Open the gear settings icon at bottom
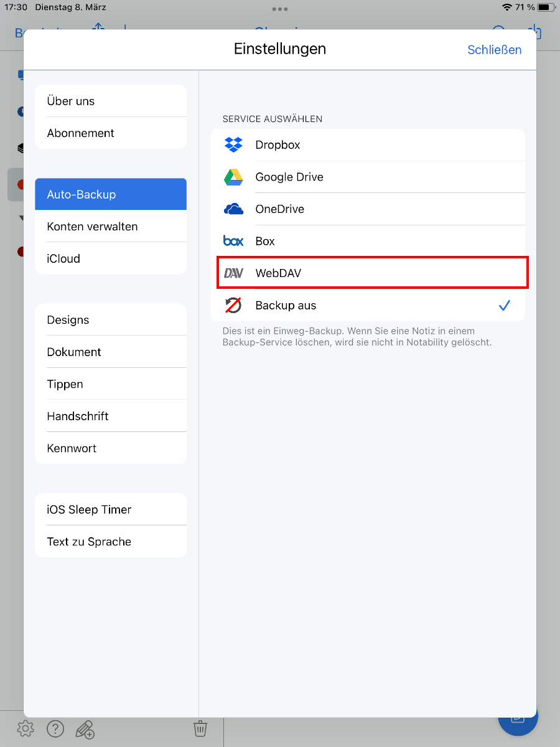This screenshot has width=560, height=747. click(x=26, y=728)
